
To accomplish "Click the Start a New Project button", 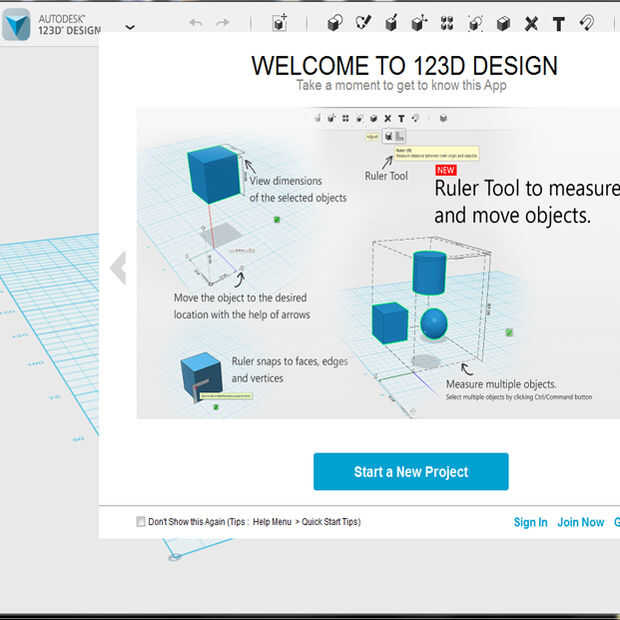I will [411, 471].
